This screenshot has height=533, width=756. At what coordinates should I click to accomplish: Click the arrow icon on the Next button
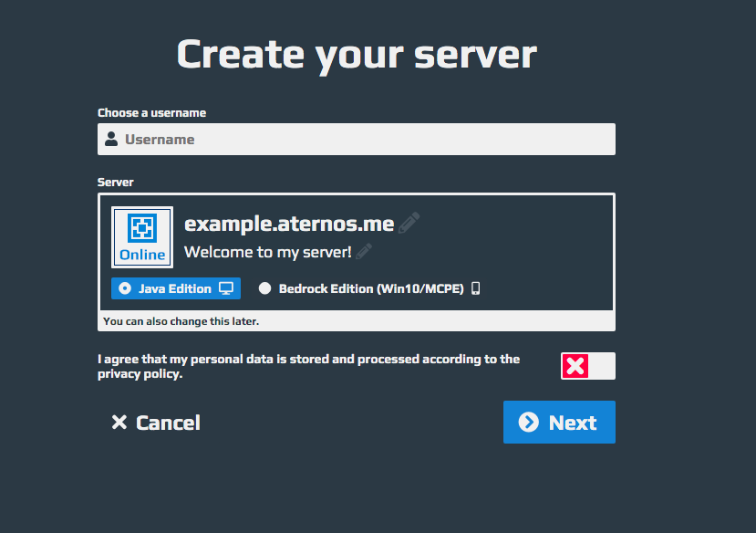528,422
